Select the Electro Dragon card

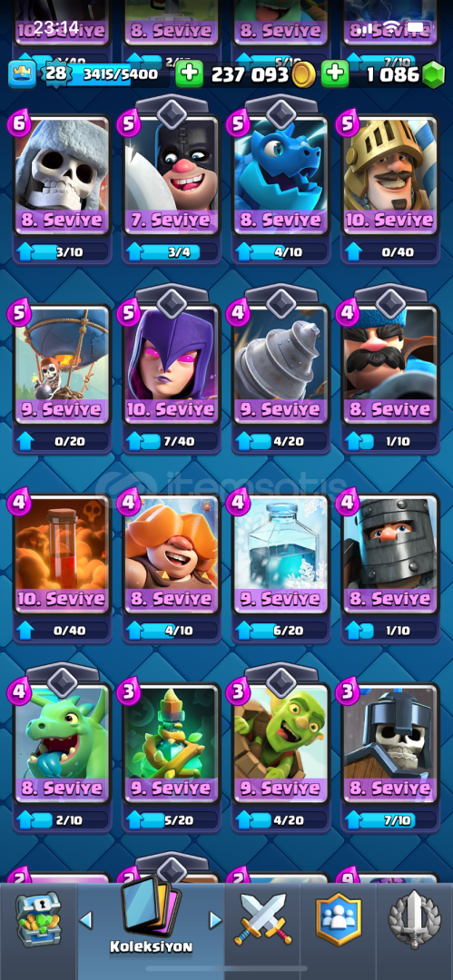coord(281,177)
